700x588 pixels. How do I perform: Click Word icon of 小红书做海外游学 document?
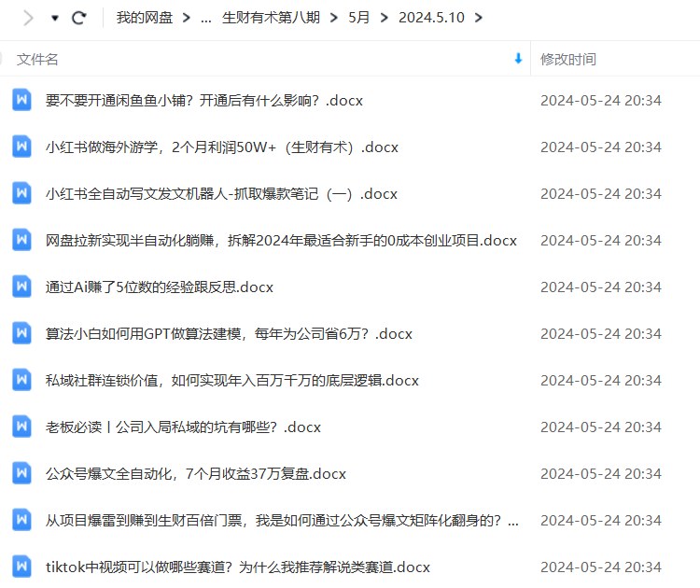click(x=22, y=147)
